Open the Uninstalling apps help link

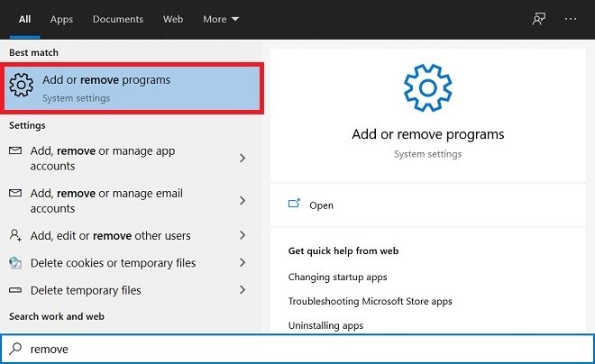click(325, 325)
